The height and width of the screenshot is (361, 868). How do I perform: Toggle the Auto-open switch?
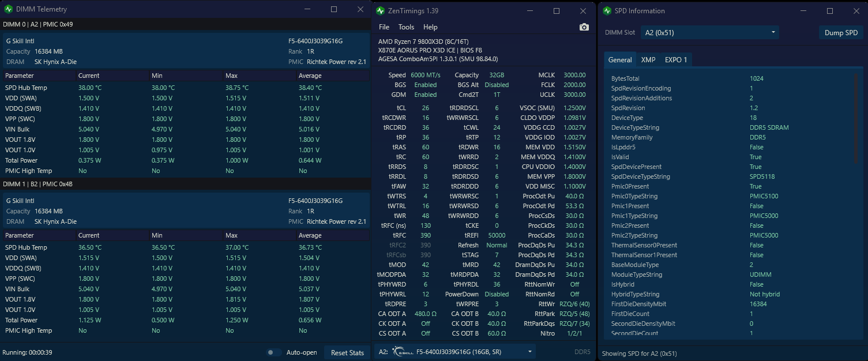(273, 352)
